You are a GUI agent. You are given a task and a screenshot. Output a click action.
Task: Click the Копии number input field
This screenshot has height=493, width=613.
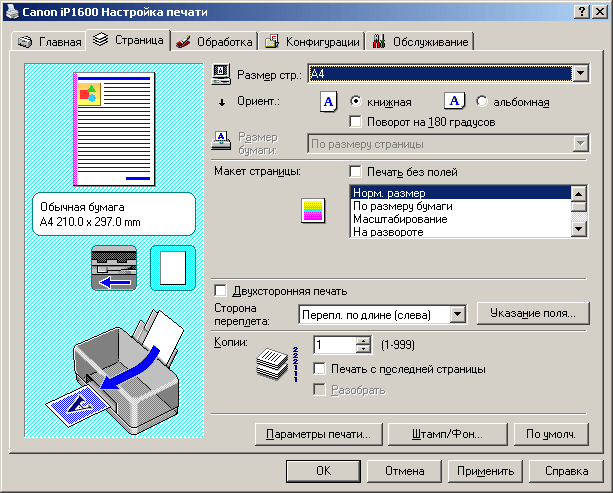tap(335, 344)
